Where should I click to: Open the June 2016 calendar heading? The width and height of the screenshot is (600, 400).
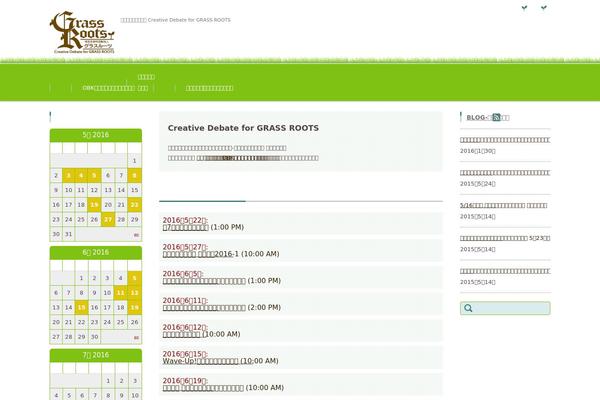[96, 252]
